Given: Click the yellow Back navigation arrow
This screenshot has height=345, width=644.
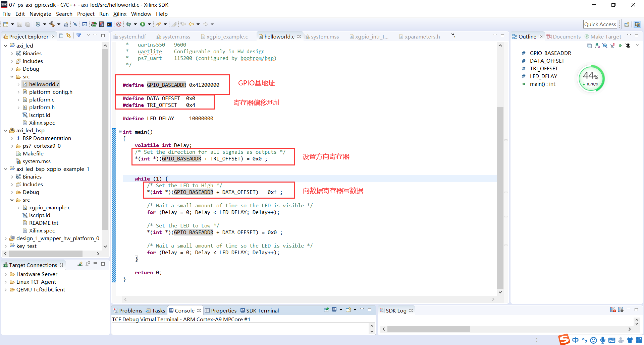Looking at the screenshot, I should click(191, 24).
